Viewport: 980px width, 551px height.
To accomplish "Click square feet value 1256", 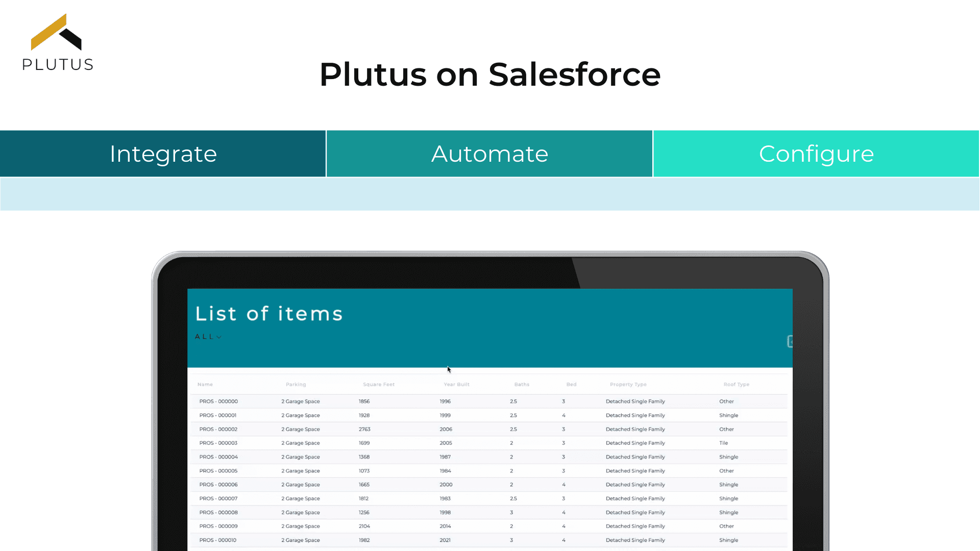I will (x=364, y=512).
